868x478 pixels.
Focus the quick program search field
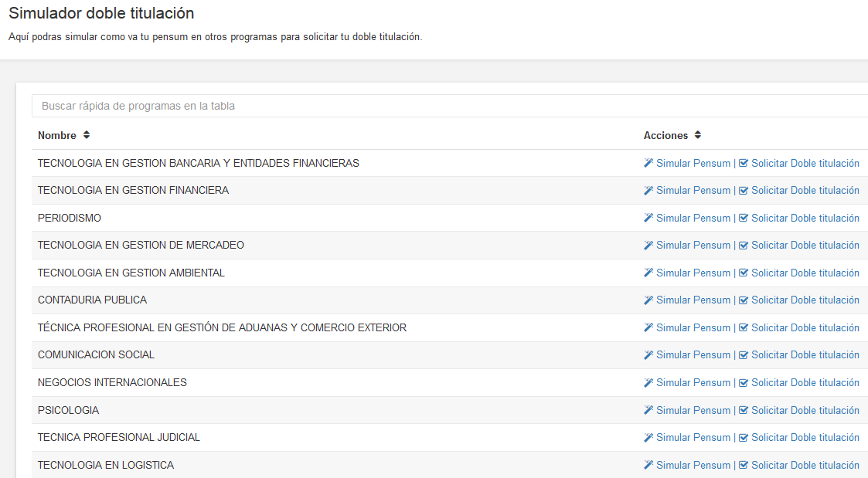pyautogui.click(x=448, y=106)
